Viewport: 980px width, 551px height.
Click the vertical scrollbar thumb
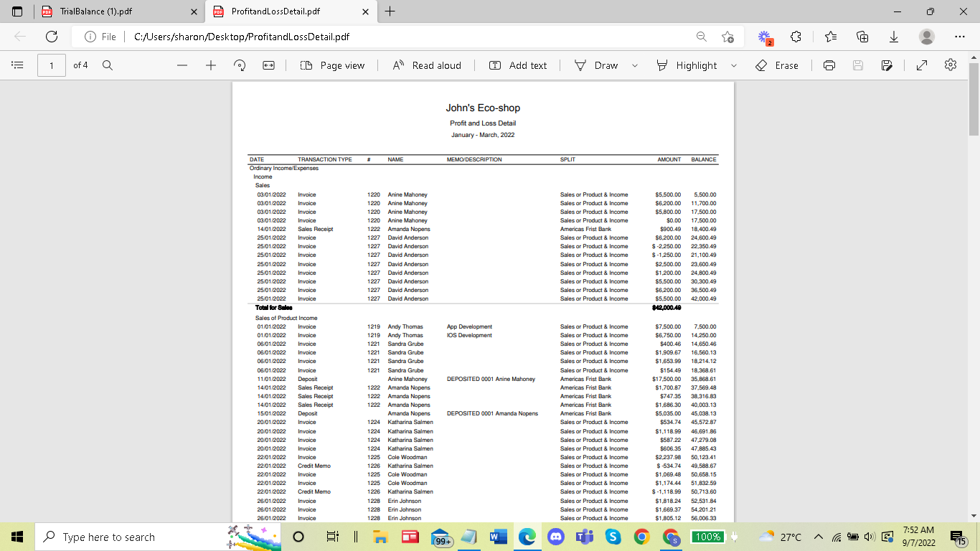click(x=974, y=99)
